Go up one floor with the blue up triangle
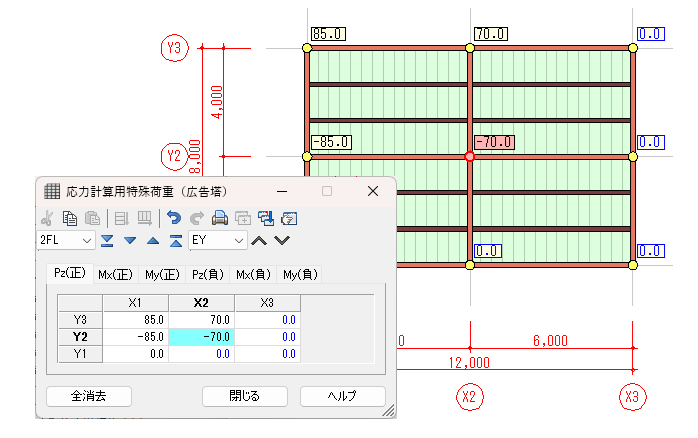Screen dimensions: 698x438 tap(153, 241)
